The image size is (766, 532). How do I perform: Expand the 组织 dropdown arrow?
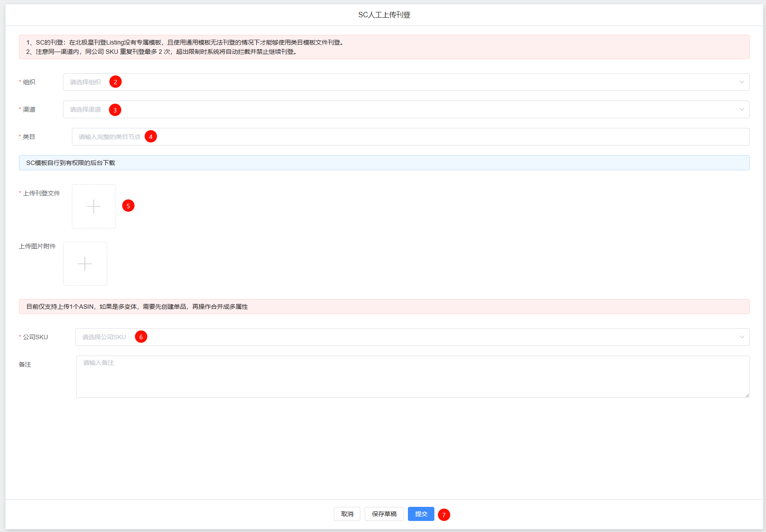point(741,82)
